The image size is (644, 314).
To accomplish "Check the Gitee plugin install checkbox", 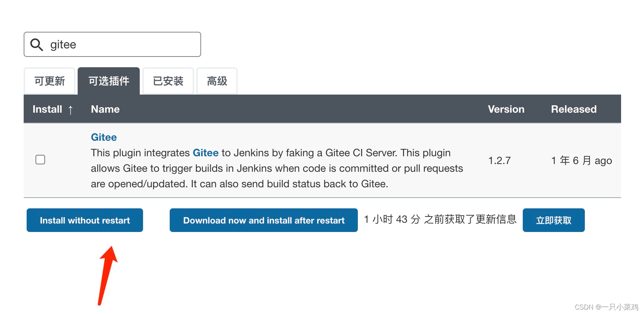I will pyautogui.click(x=40, y=160).
